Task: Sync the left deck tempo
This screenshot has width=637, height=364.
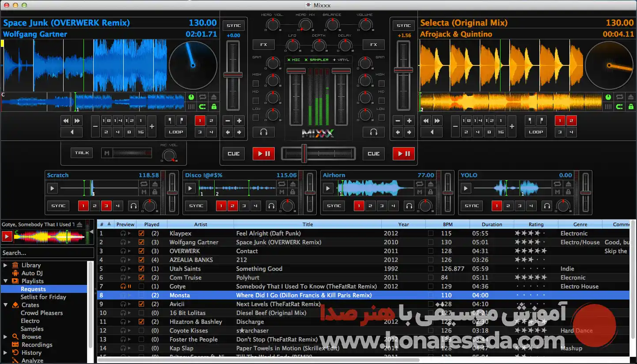Action: click(234, 26)
